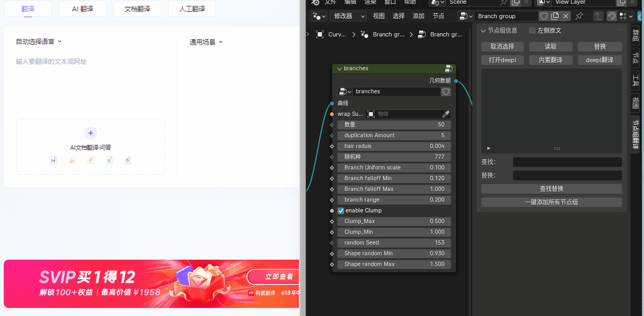Click the 几何数据 output socket
644x316 pixels.
[x=456, y=81]
